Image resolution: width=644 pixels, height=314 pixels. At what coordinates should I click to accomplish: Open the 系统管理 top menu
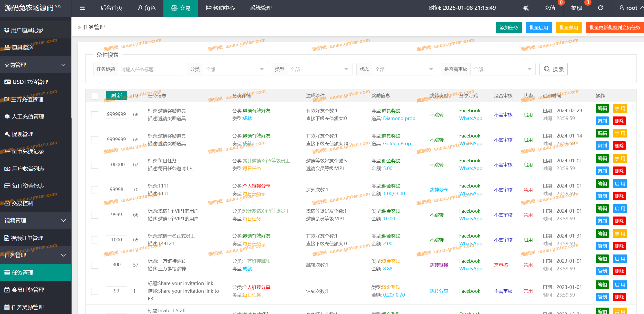[x=261, y=8]
